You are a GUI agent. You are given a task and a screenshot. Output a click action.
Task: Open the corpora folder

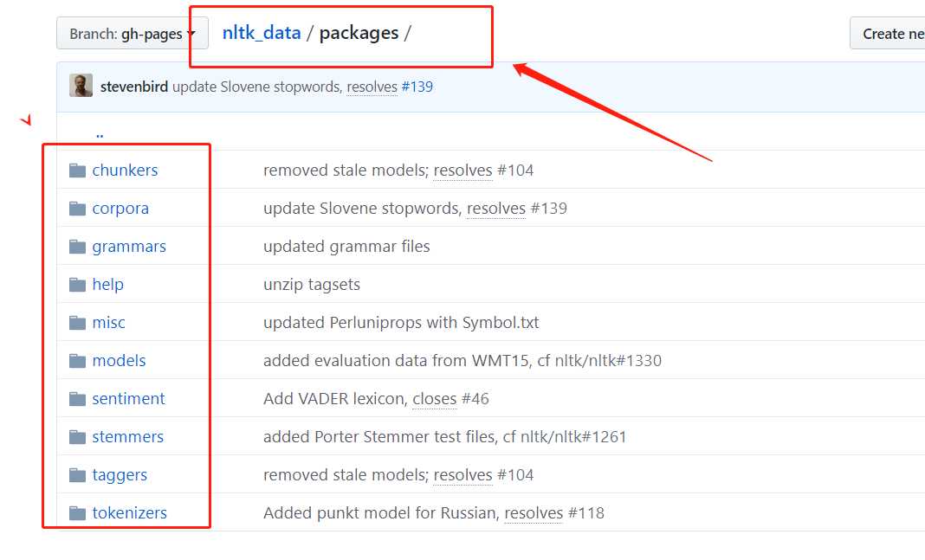(120, 209)
